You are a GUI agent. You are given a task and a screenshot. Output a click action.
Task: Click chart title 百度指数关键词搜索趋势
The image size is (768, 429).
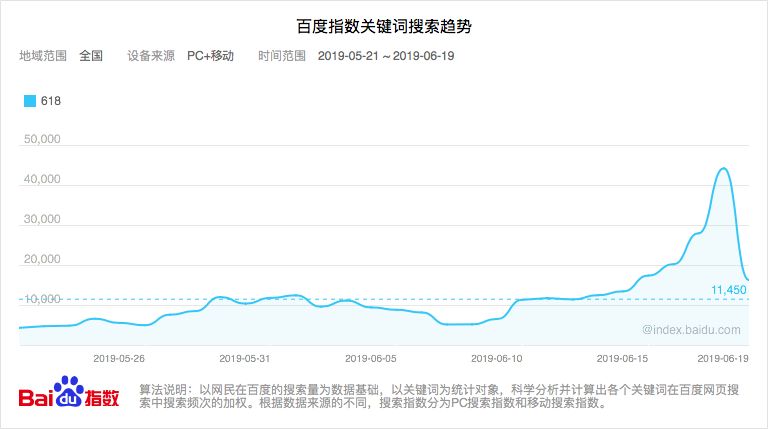point(384,26)
